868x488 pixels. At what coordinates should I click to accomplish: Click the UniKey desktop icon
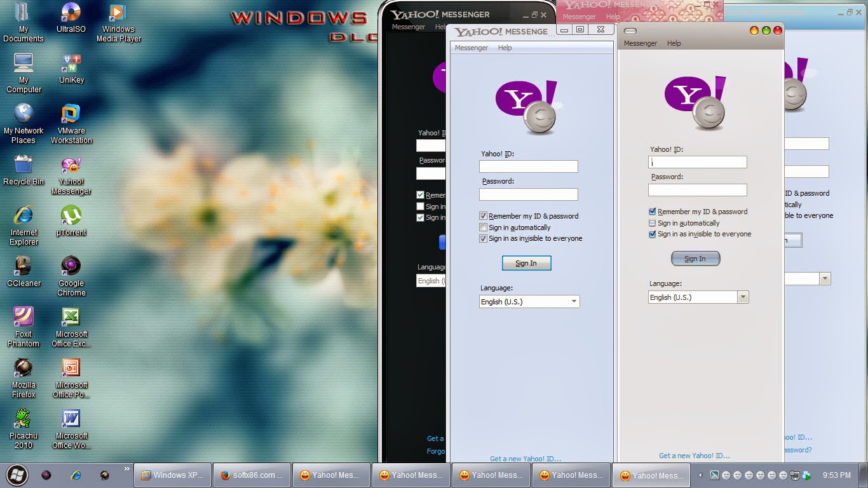tap(71, 69)
